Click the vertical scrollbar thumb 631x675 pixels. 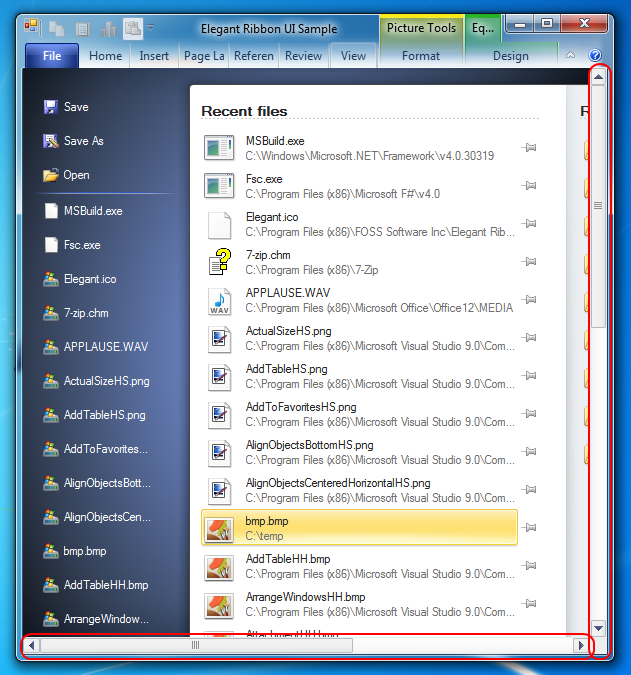(598, 206)
